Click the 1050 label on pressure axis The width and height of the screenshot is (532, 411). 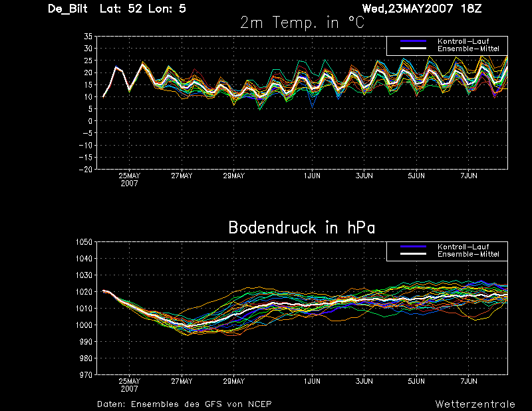84,242
